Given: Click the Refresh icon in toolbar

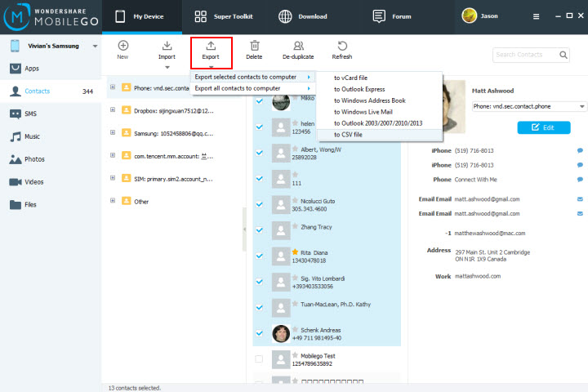Looking at the screenshot, I should click(x=342, y=47).
